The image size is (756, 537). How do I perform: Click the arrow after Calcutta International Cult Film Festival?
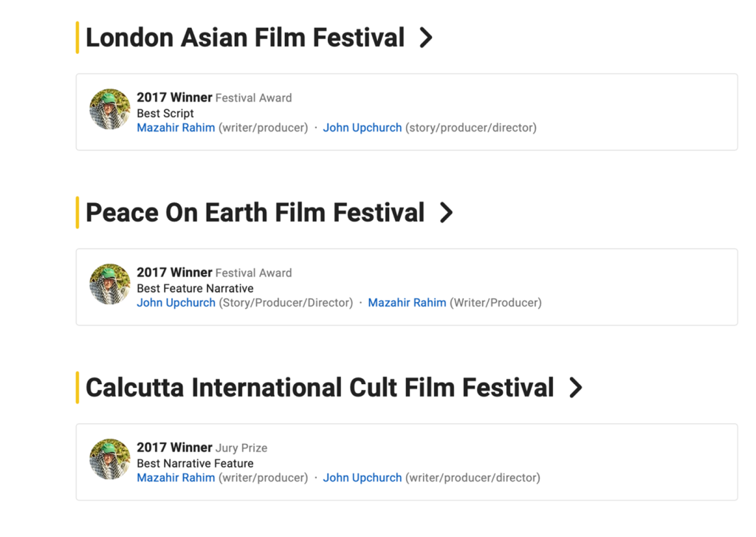pos(575,388)
